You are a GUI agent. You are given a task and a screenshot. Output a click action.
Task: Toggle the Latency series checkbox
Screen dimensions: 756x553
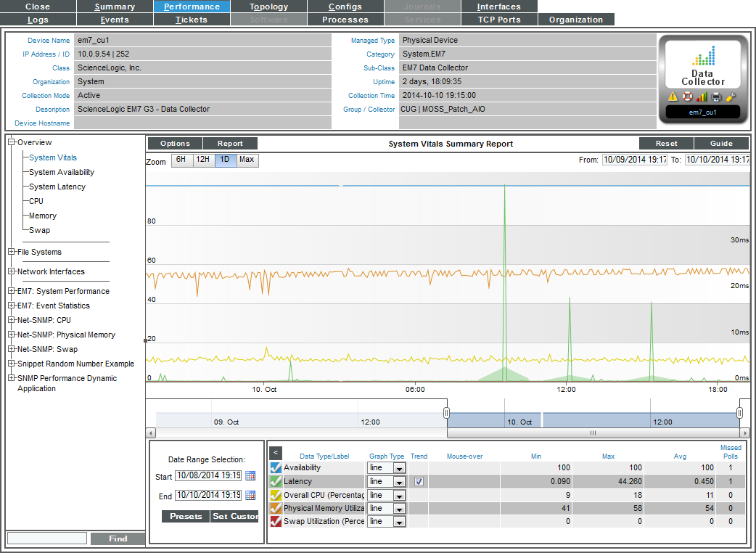(x=276, y=481)
